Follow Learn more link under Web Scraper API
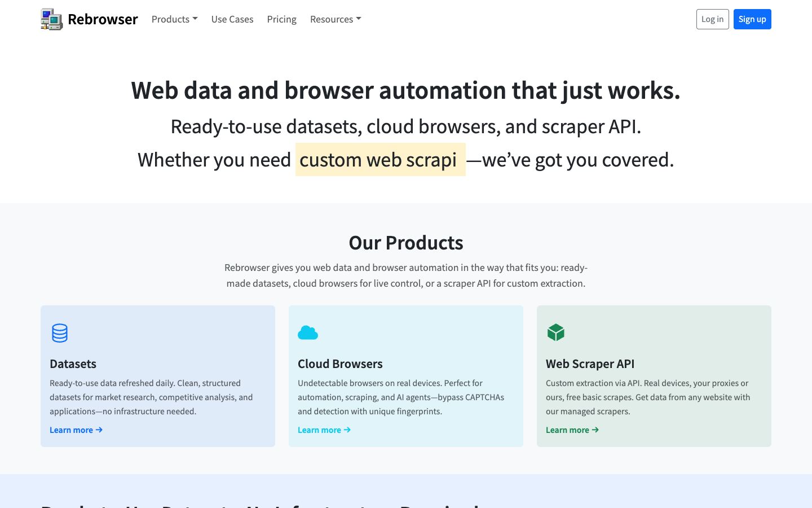The image size is (812, 508). pos(572,430)
